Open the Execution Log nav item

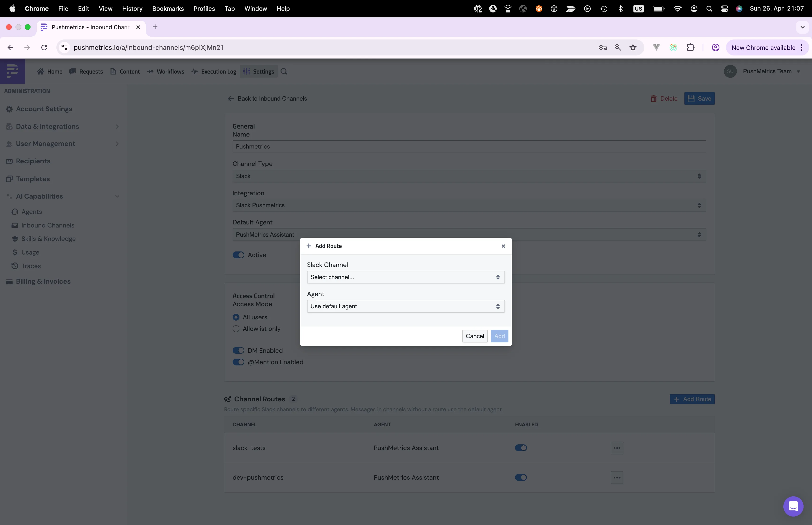coord(214,71)
